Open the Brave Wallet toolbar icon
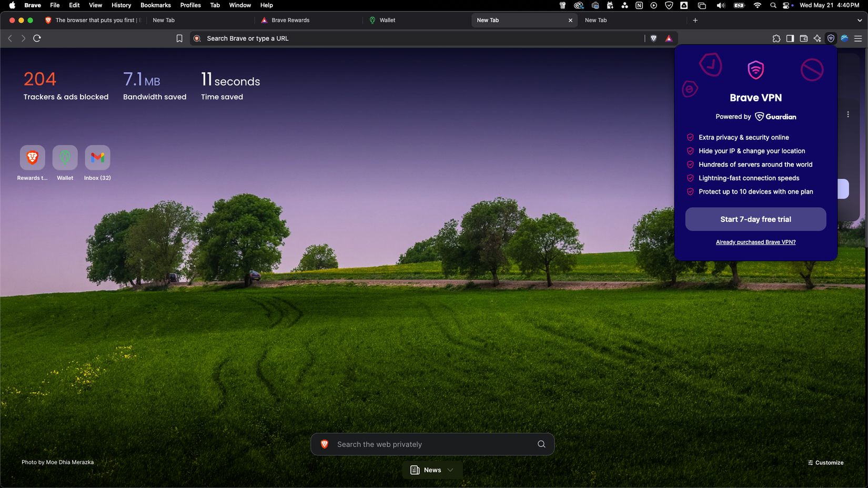868x488 pixels. 804,38
